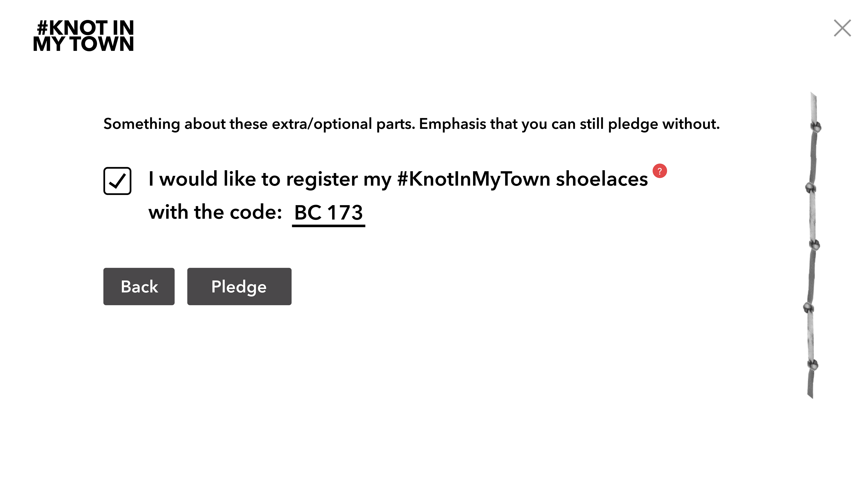Select the fourth knot down the shoelace
Viewport: 868px width, 490px height.
pos(809,307)
